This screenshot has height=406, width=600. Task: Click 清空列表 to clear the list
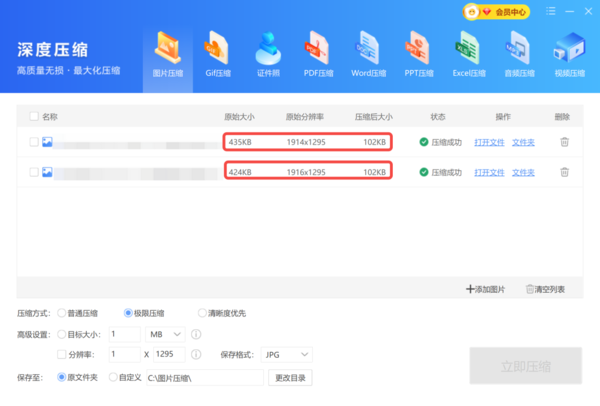[545, 289]
